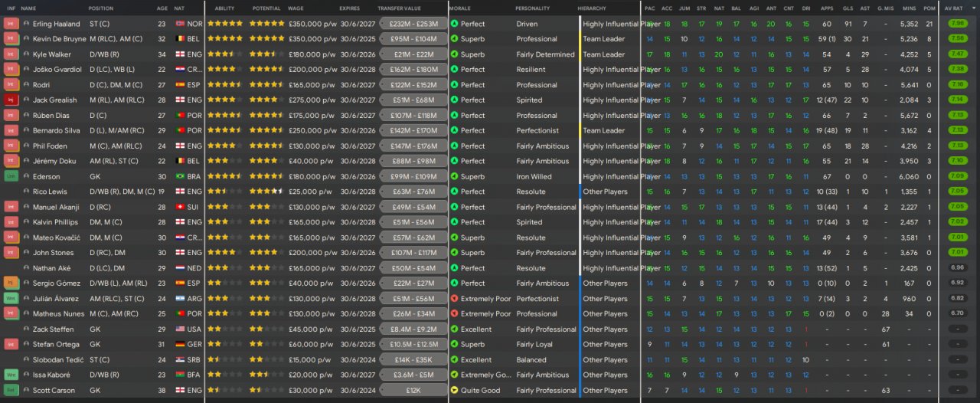Click Scott Carson's Set status badge
980x403 pixels.
pos(11,390)
